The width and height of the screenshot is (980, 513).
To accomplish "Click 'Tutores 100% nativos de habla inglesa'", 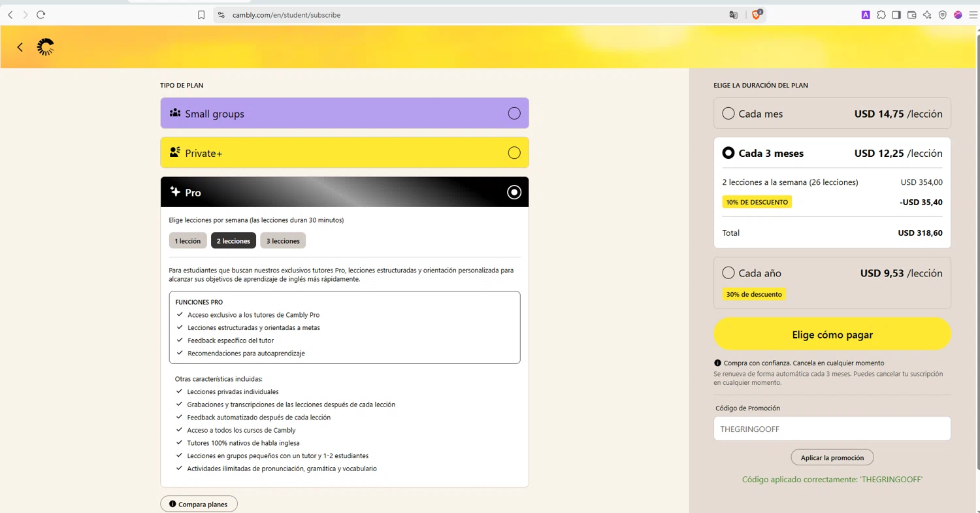I will (x=243, y=443).
